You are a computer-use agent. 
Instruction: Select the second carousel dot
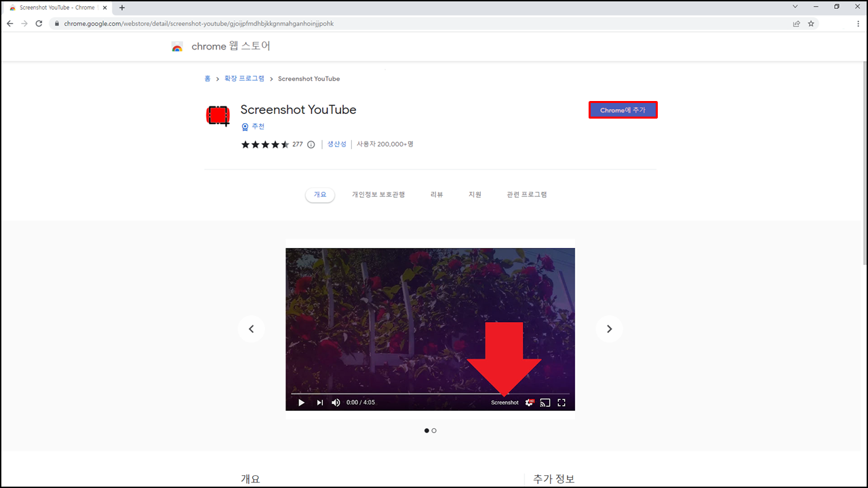[434, 430]
